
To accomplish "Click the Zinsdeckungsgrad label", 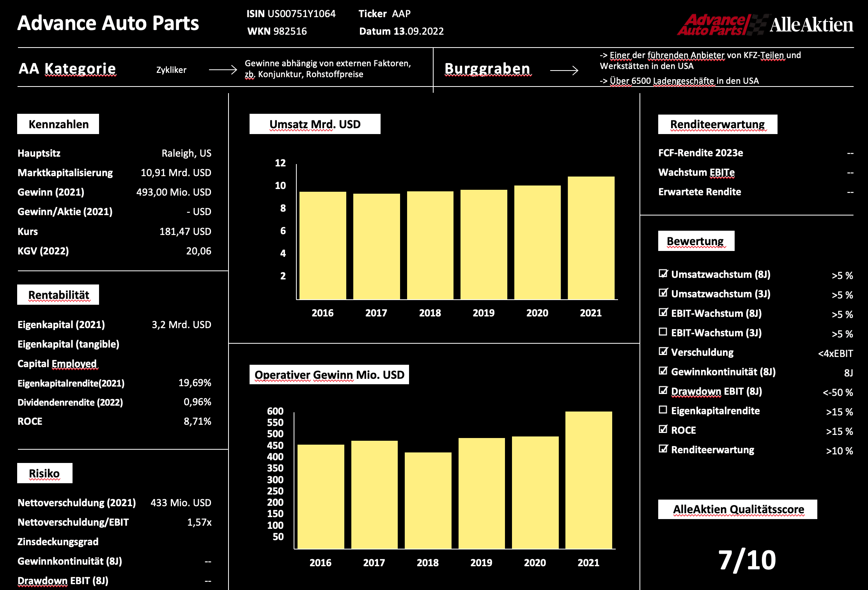I will pos(58,542).
